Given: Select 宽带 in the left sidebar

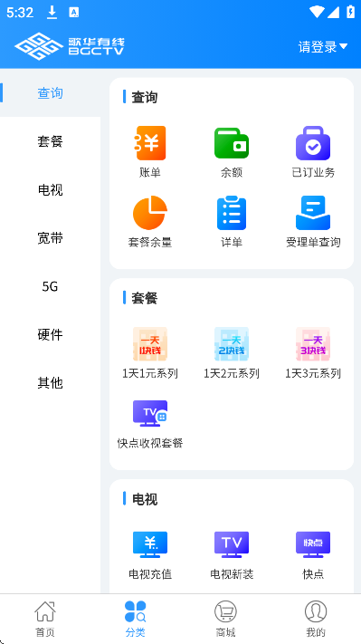Looking at the screenshot, I should coord(50,238).
